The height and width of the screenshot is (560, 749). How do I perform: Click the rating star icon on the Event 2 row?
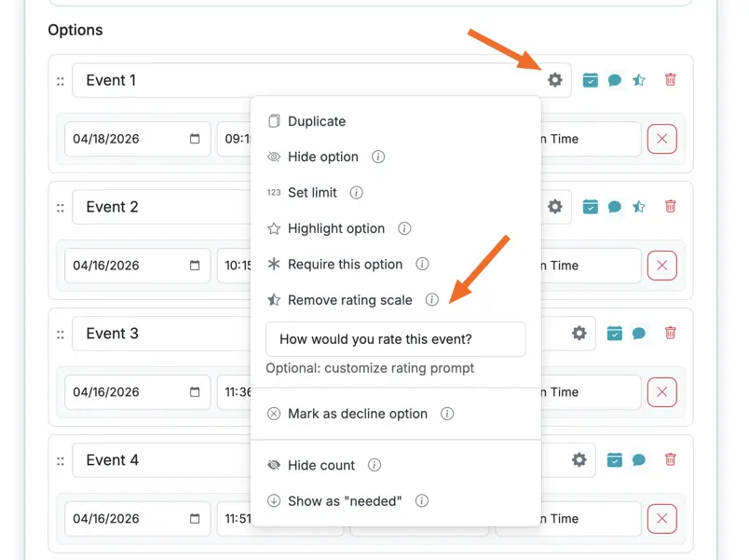639,207
